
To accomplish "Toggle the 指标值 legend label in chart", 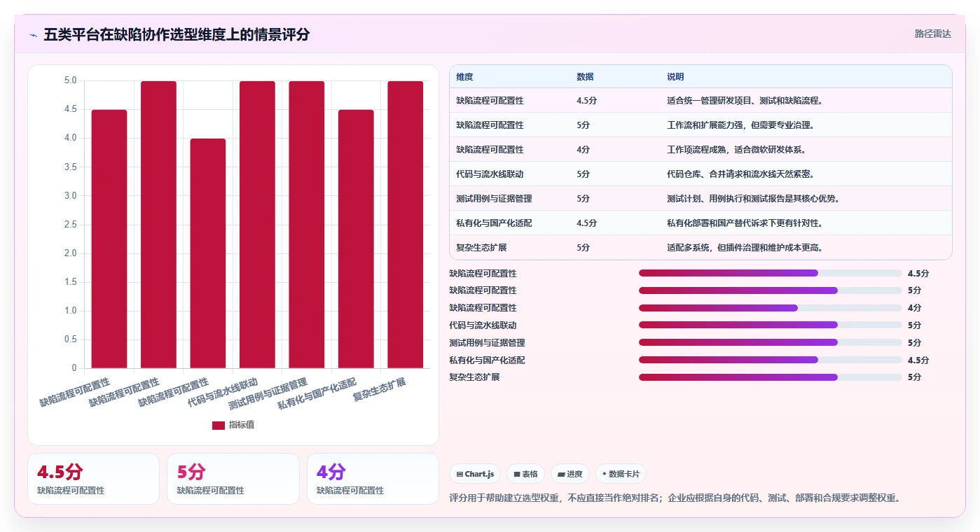I will [242, 425].
